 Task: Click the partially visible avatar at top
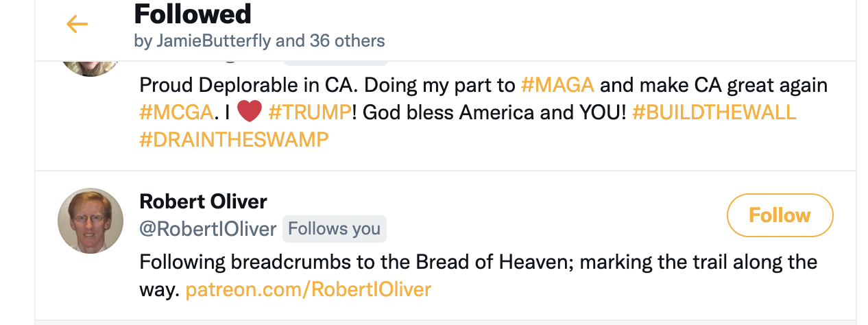pos(89,68)
